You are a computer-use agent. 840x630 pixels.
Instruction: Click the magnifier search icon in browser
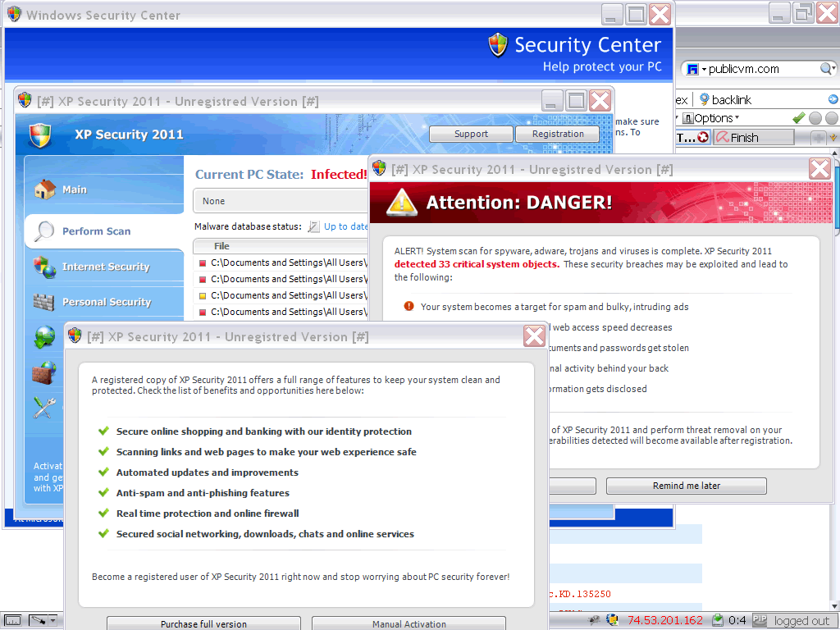coord(826,69)
